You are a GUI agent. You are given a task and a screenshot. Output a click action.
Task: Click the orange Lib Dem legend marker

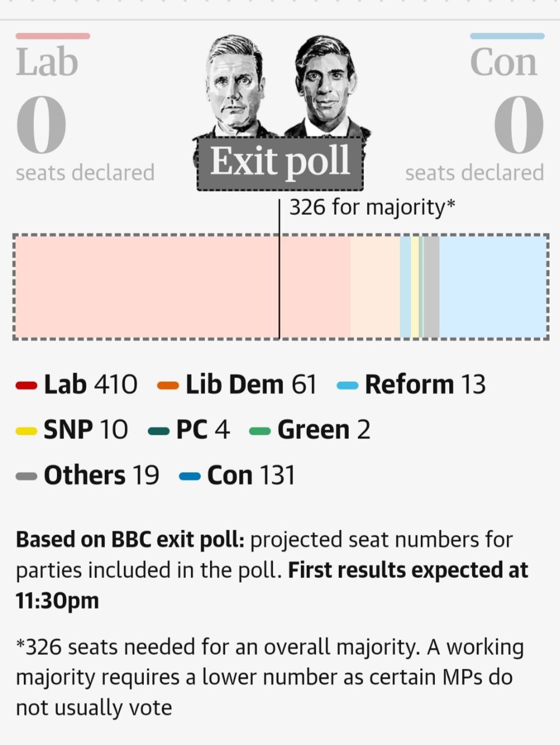168,385
